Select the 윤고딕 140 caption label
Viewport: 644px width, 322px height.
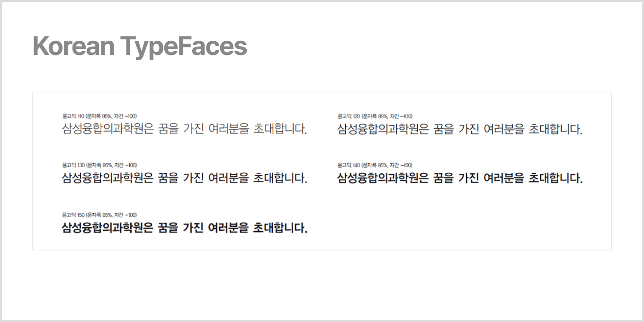pos(375,165)
